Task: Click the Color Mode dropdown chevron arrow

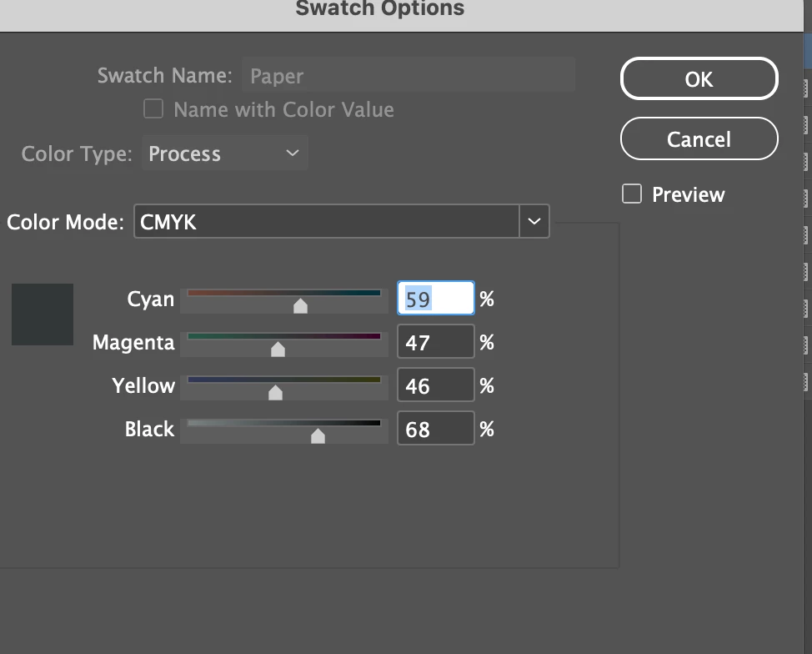Action: point(534,222)
